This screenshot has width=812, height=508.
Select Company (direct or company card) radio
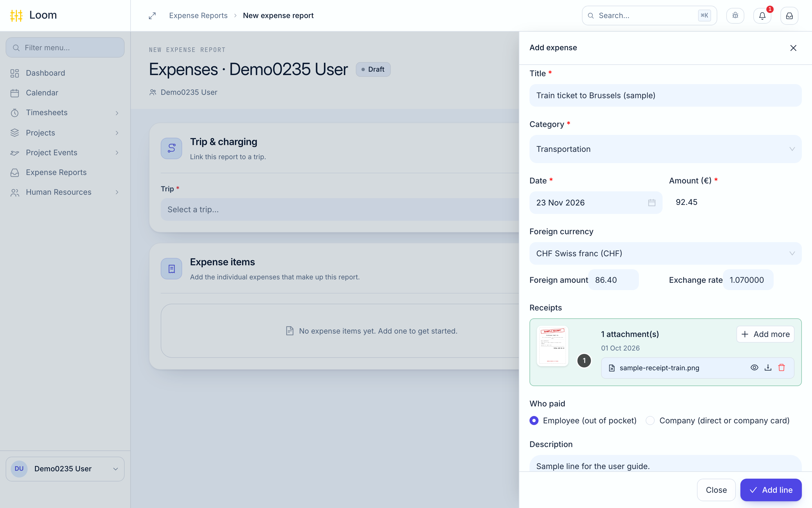click(x=650, y=421)
